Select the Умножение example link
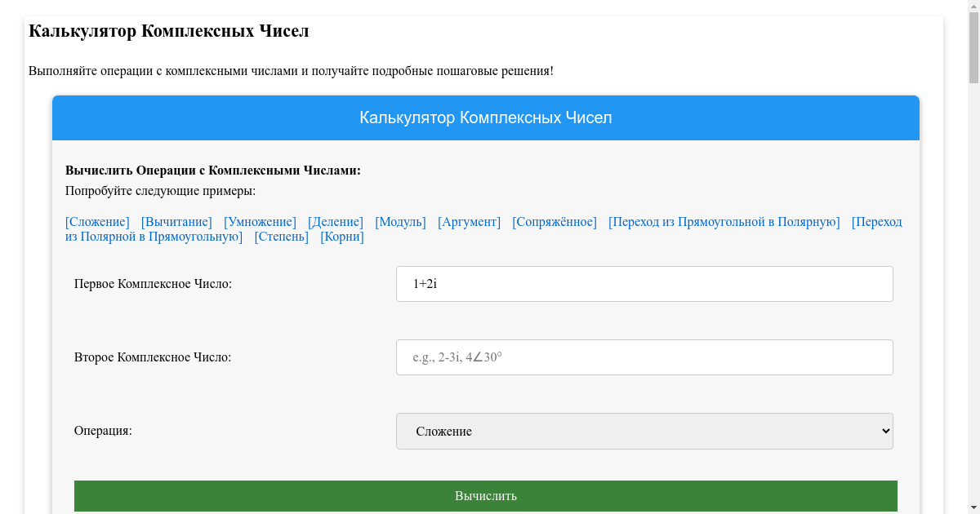980x514 pixels. point(260,222)
